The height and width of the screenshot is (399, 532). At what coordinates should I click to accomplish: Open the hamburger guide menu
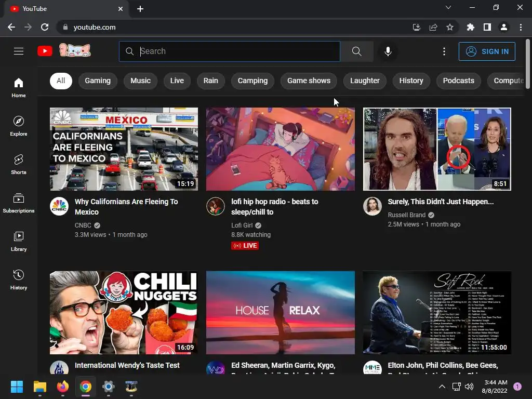[19, 51]
